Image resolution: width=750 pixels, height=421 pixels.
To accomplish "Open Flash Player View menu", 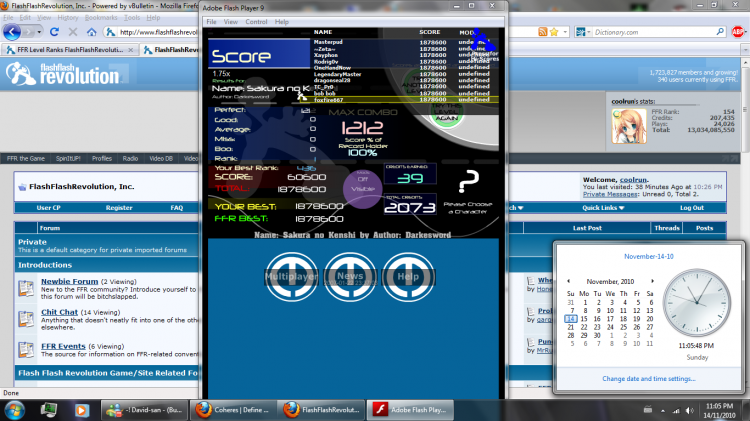I will [231, 22].
